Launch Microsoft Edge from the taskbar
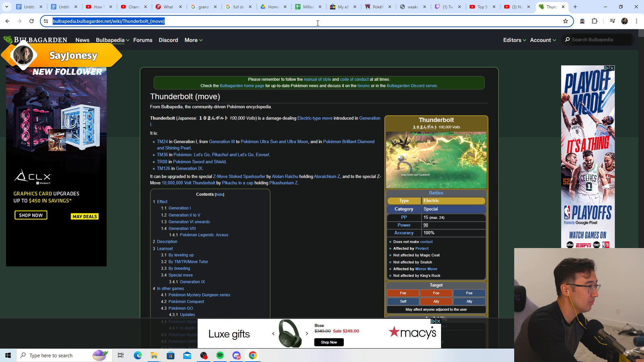The height and width of the screenshot is (362, 644). [x=138, y=355]
